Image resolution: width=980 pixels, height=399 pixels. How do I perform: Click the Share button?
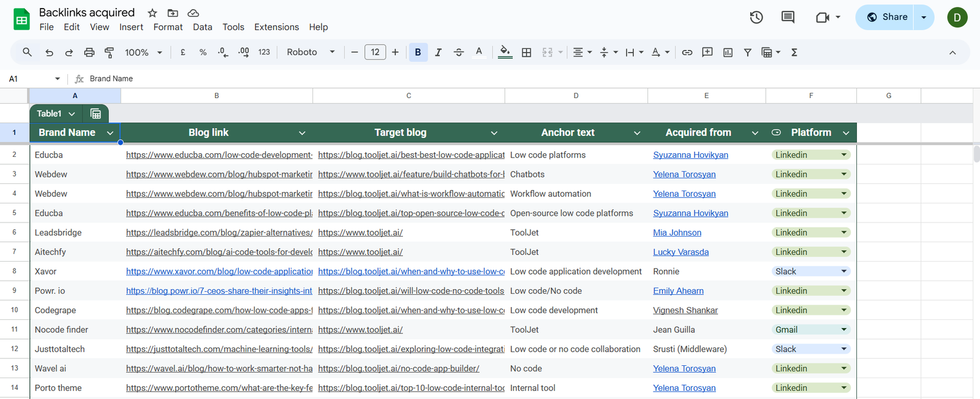[886, 17]
